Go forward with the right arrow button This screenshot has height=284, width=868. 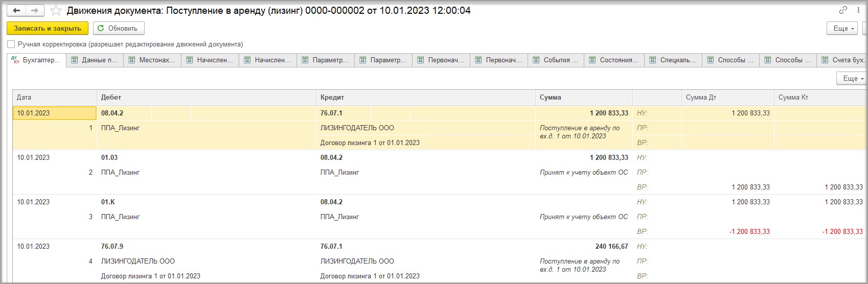click(x=34, y=11)
